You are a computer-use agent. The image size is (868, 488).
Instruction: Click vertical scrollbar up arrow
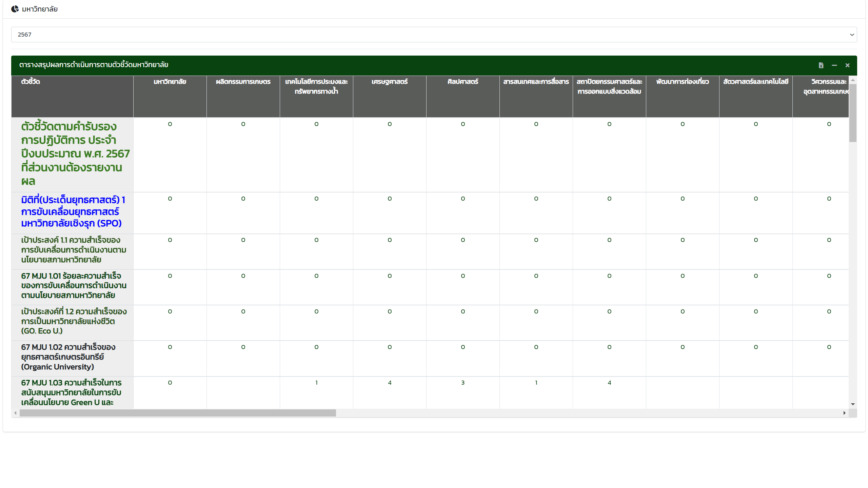pos(853,80)
